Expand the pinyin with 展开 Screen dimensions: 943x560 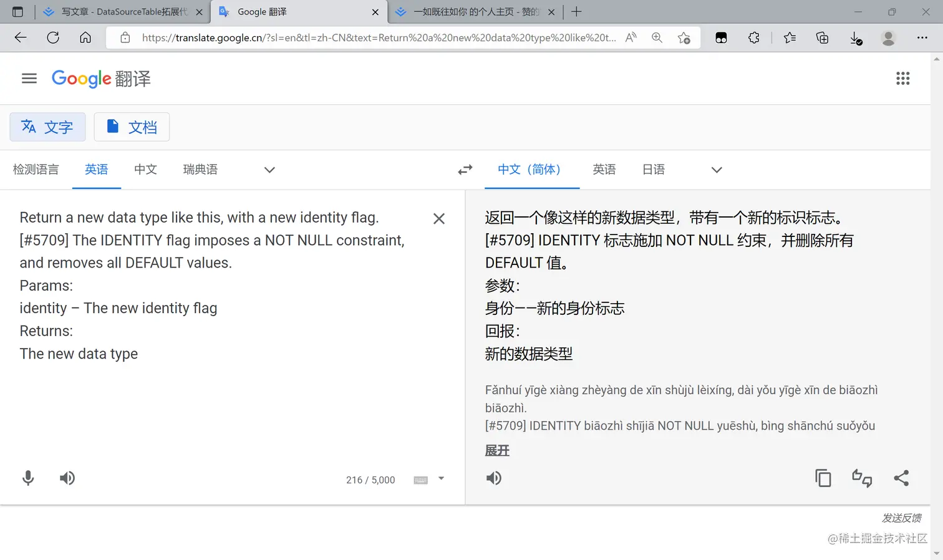(x=497, y=450)
